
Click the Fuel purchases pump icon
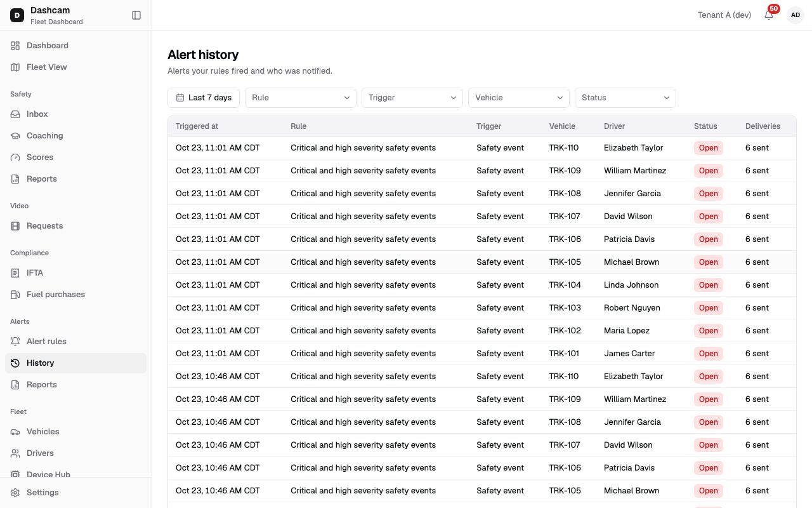pos(15,295)
